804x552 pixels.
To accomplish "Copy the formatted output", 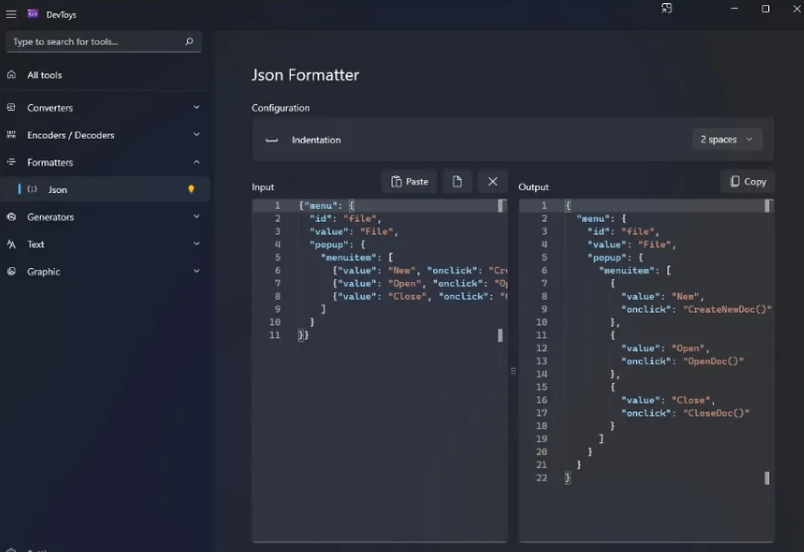I will pyautogui.click(x=747, y=181).
